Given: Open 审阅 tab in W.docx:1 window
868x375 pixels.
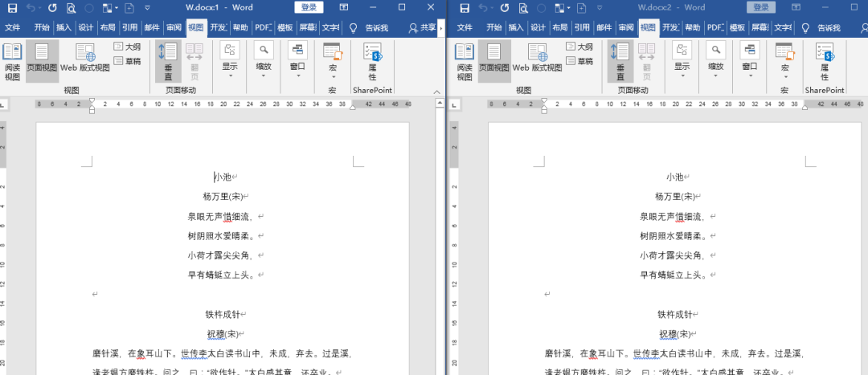Looking at the screenshot, I should 174,27.
